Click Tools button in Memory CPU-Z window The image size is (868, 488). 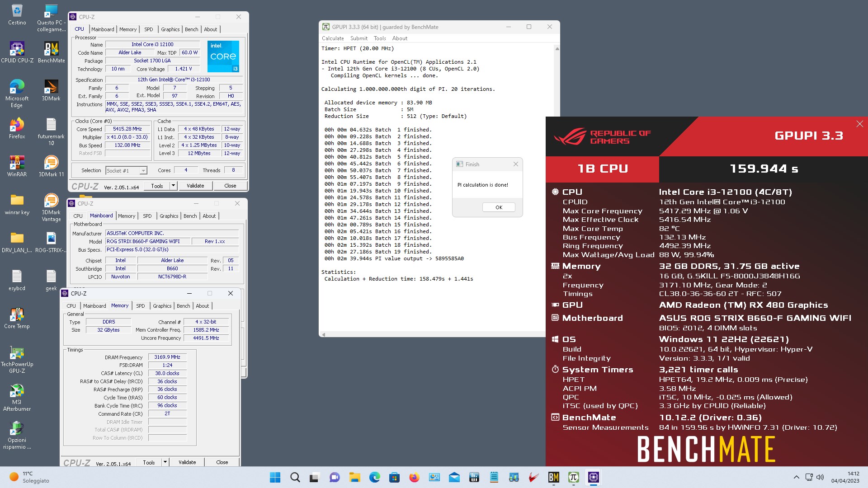[149, 462]
